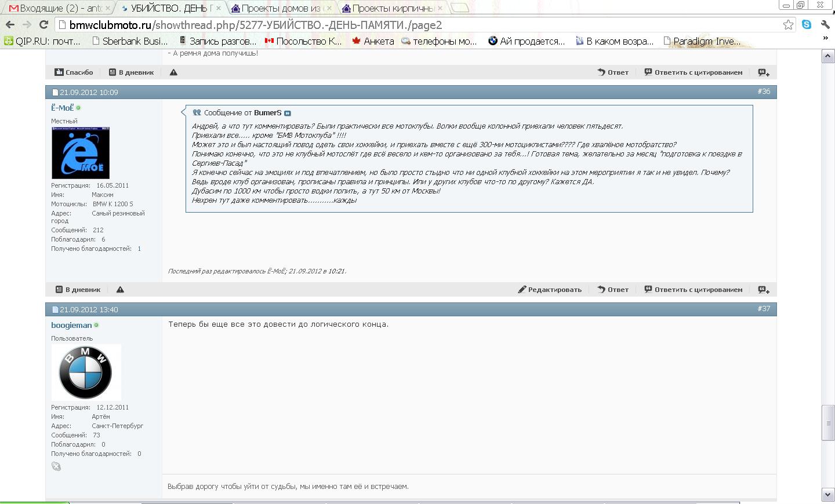The height and width of the screenshot is (504, 835).
Task: Open the Skype extension icon
Action: pyautogui.click(x=807, y=24)
